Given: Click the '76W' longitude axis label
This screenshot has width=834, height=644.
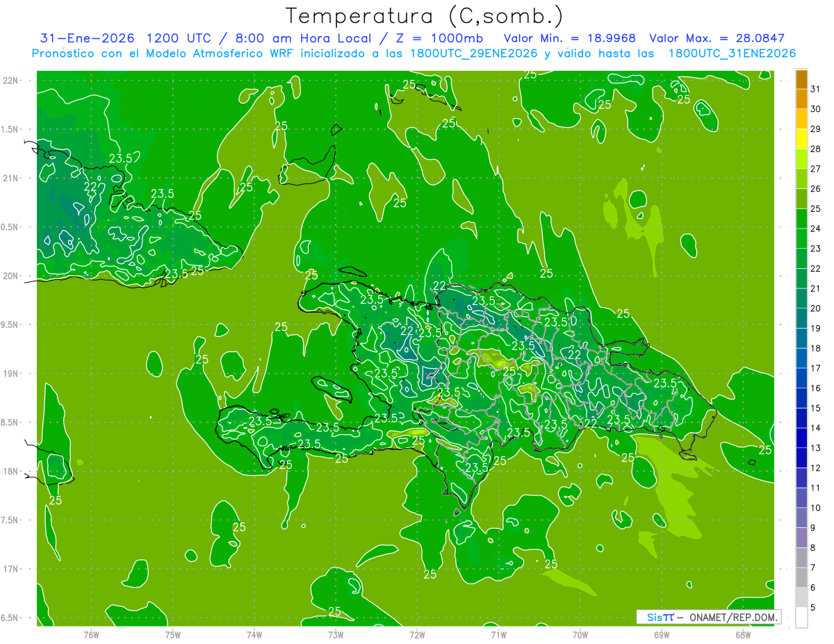Looking at the screenshot, I should point(91,634).
